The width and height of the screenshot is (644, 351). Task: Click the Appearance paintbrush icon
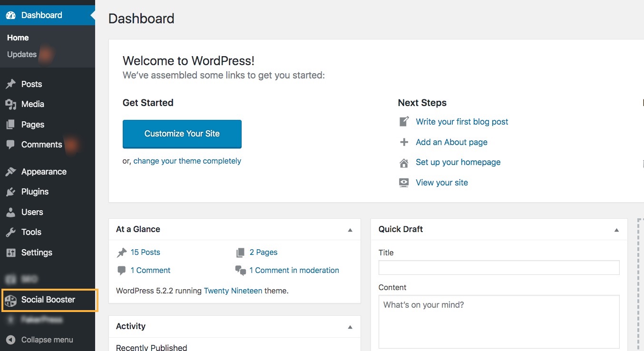pyautogui.click(x=10, y=172)
